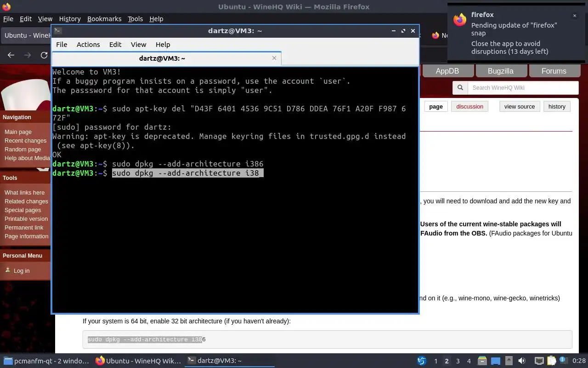Open the terminal View menu
588x368 pixels.
click(x=138, y=45)
